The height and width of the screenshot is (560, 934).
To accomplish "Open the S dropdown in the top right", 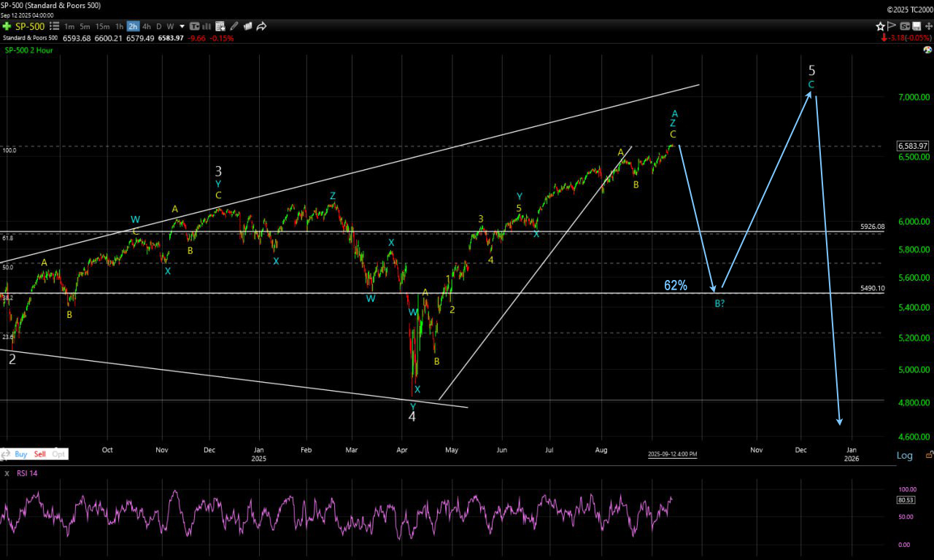I will [904, 26].
